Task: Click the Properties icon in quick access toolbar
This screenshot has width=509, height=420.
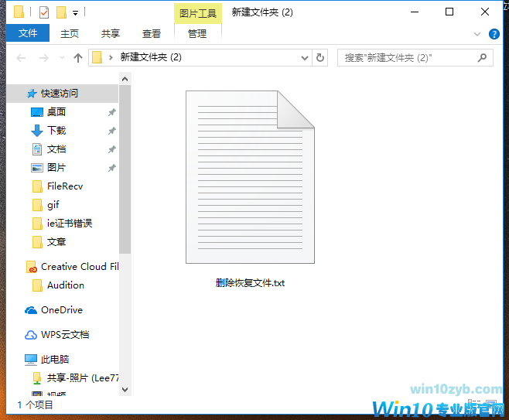Action: (x=43, y=12)
